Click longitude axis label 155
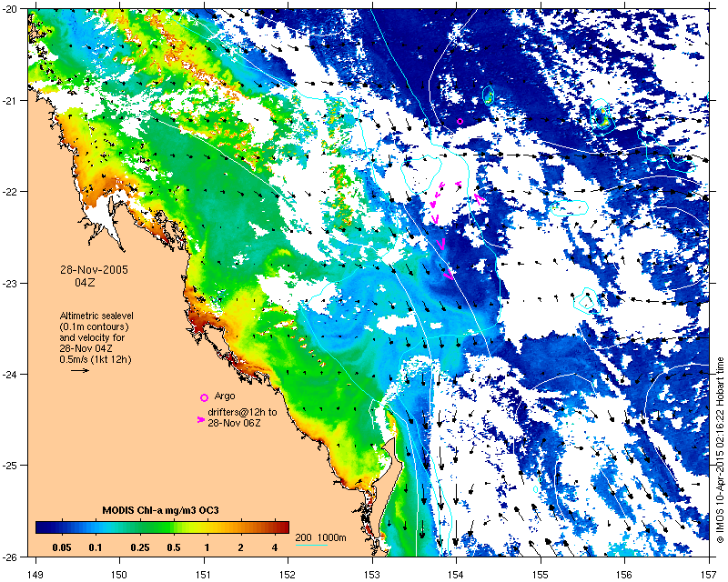728x582 pixels. (x=541, y=574)
